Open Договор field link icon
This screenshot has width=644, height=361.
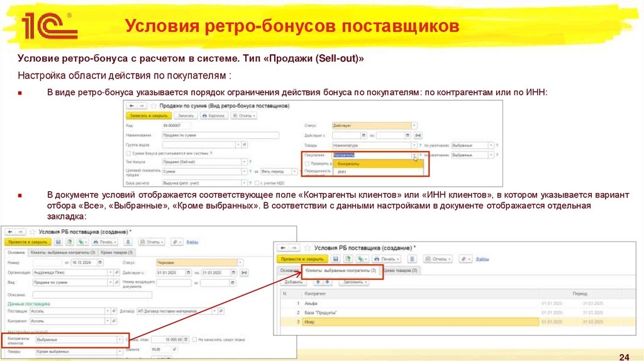221,311
